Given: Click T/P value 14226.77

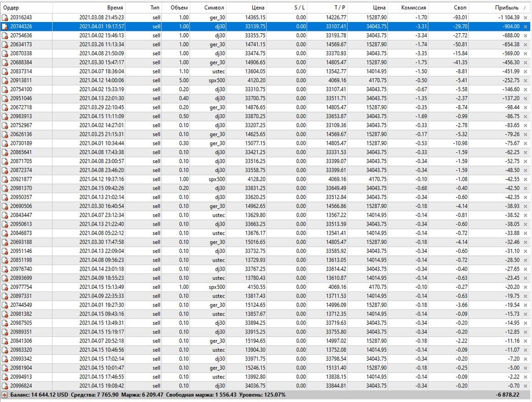Looking at the screenshot, I should point(336,18).
